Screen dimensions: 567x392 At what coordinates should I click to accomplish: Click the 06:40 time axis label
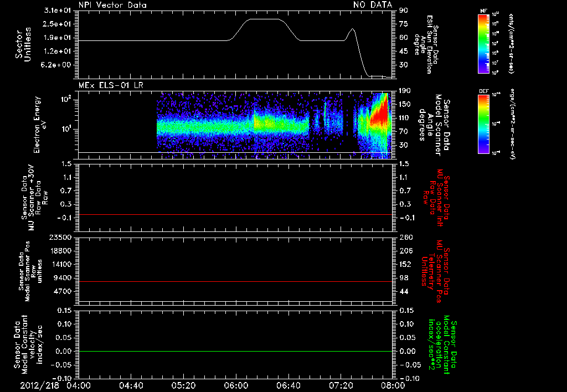pos(288,385)
